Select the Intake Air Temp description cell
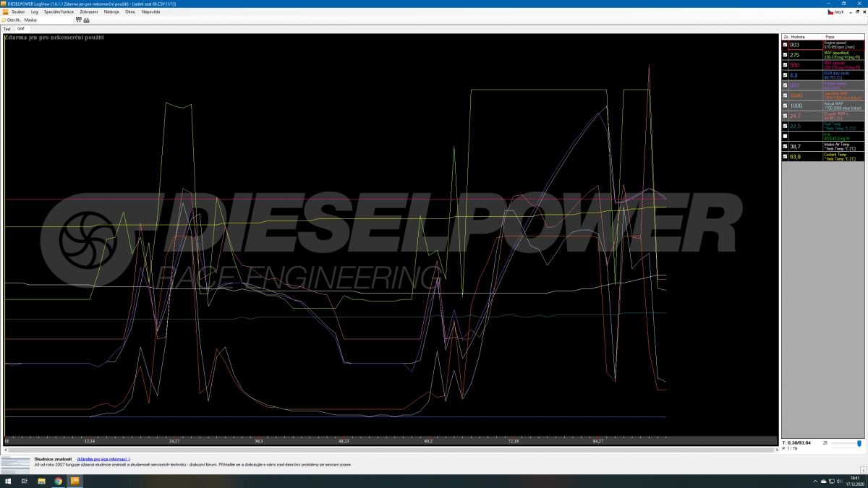Image resolution: width=868 pixels, height=488 pixels. click(x=843, y=146)
